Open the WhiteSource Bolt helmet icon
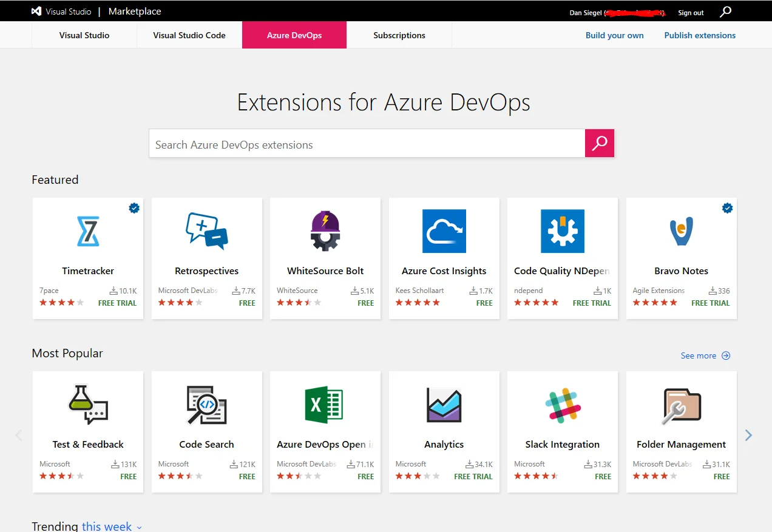The width and height of the screenshot is (772, 532). pyautogui.click(x=325, y=231)
